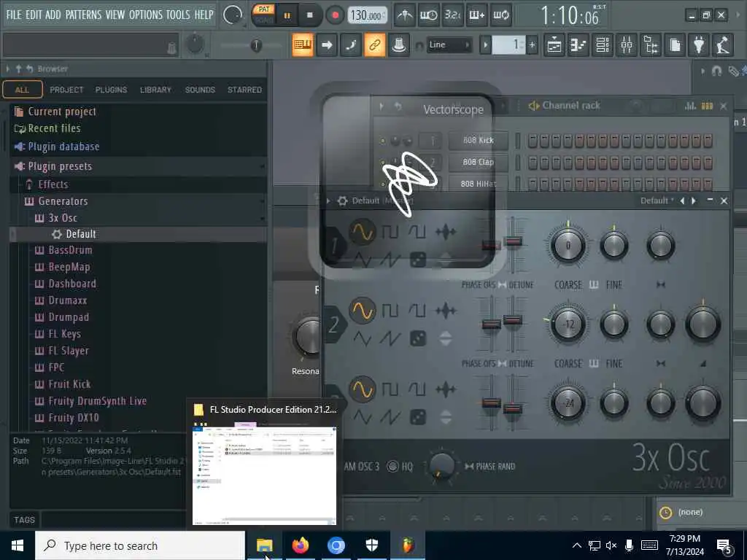Toggle note/clip grouping link button

[x=375, y=45]
